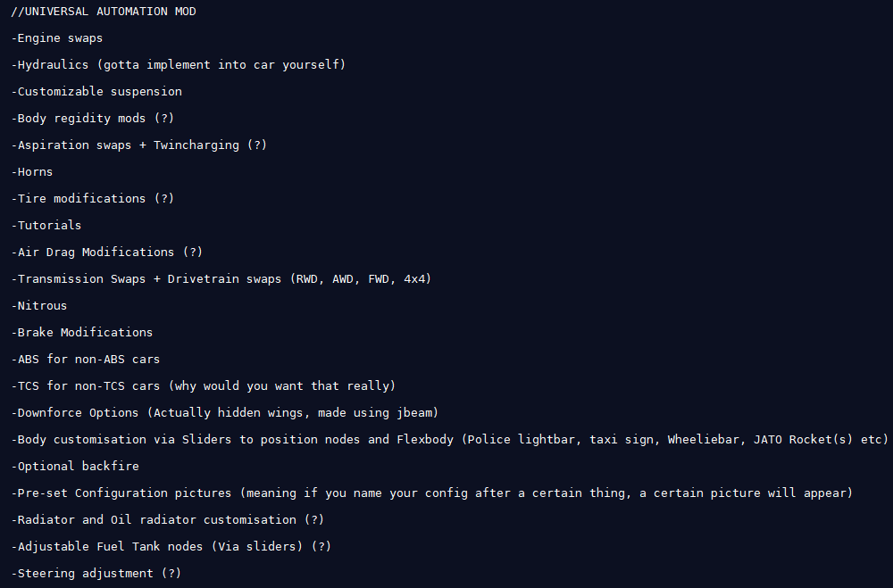Select the Customizable suspension line
The width and height of the screenshot is (893, 588).
(x=96, y=92)
